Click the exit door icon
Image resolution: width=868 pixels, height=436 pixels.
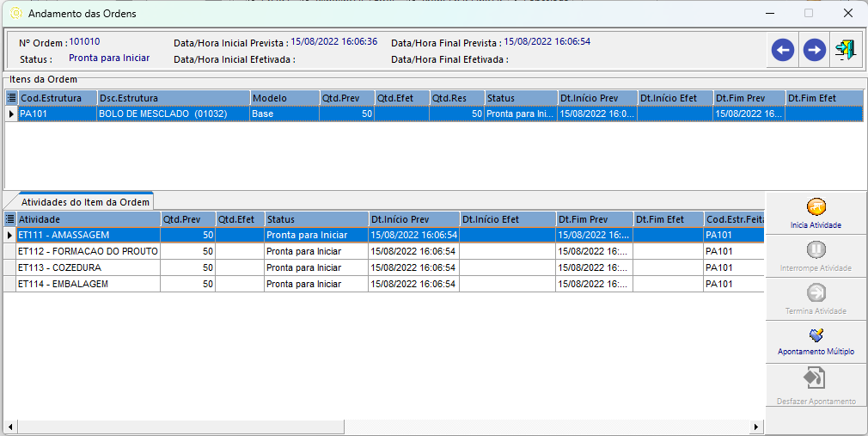pos(845,51)
